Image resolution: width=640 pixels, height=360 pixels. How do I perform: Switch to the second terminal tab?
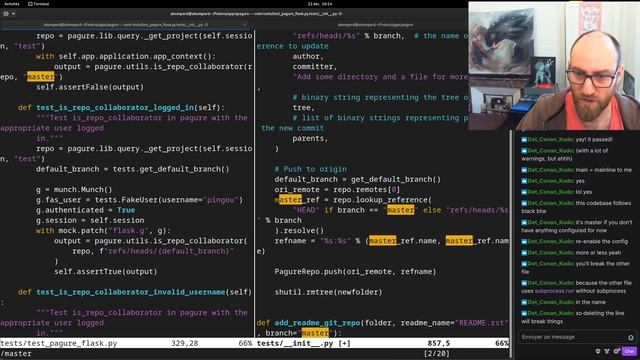pyautogui.click(x=375, y=25)
